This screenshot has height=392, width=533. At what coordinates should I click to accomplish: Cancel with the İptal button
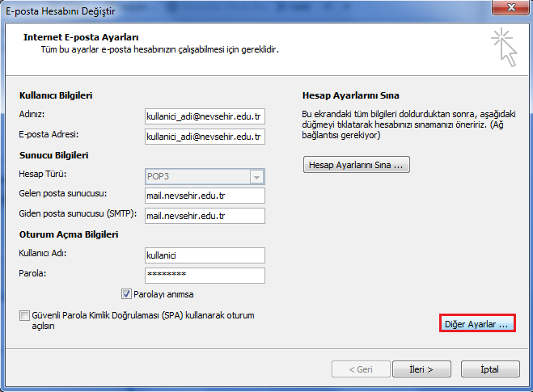pos(489,369)
